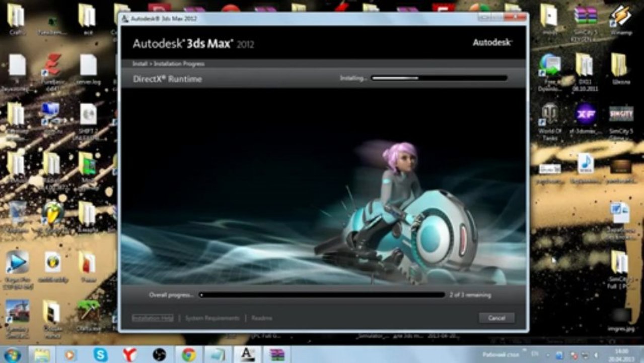Open the System Requirements link
Viewport: 644px width, 363px height.
[212, 318]
